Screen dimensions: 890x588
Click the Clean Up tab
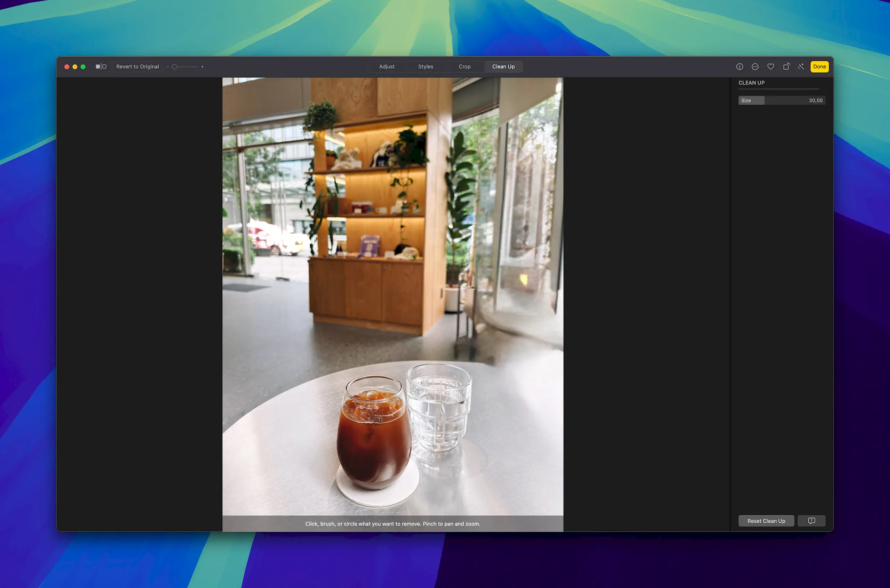[x=503, y=66]
